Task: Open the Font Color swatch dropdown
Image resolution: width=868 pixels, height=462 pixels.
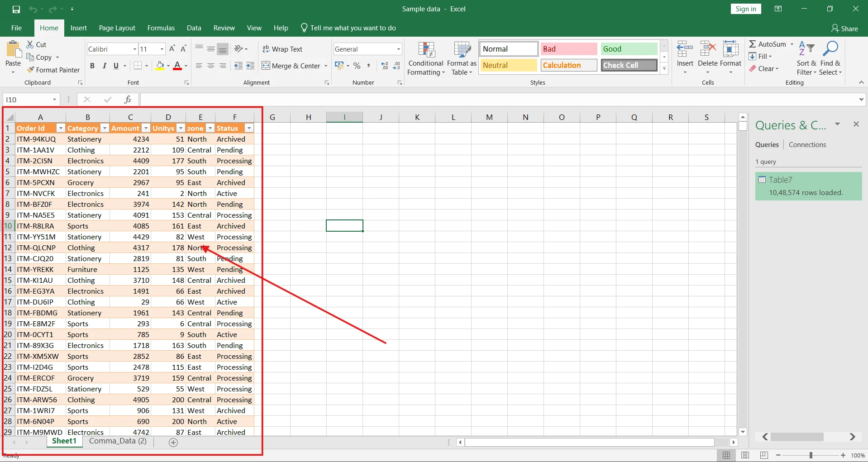Action: pos(185,66)
